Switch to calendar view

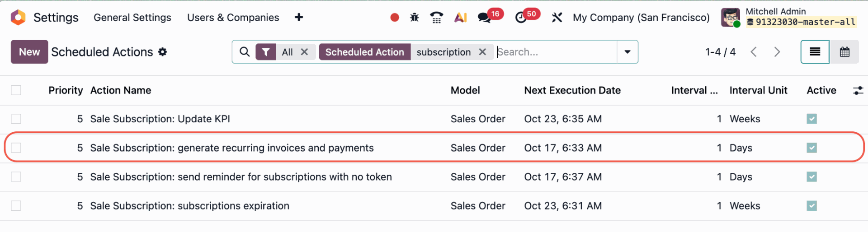tap(844, 52)
